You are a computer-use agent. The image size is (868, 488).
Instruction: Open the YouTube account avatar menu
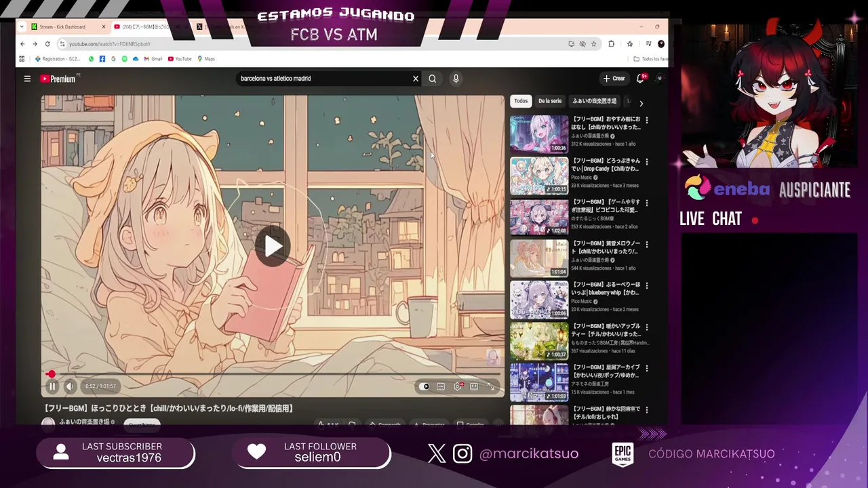click(x=660, y=79)
